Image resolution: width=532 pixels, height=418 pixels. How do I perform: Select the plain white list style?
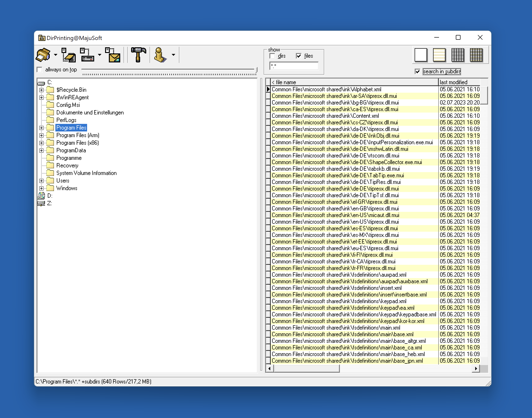click(421, 55)
